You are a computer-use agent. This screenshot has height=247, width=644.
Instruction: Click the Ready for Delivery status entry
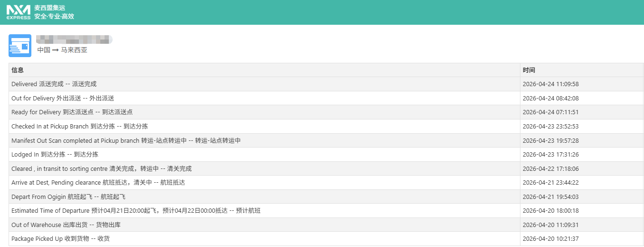pyautogui.click(x=72, y=112)
